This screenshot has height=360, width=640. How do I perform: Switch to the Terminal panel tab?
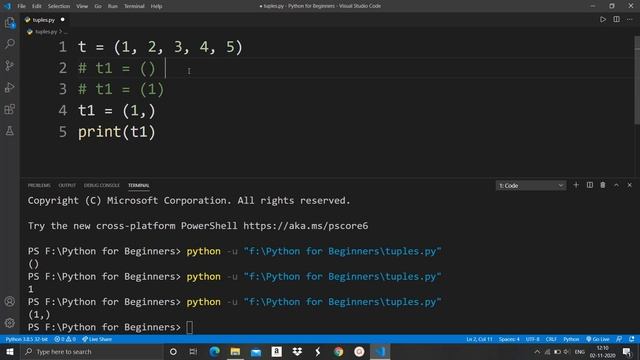139,185
